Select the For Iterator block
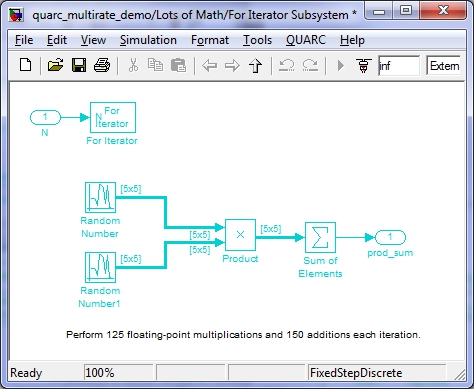This screenshot has height=389, width=474. (x=113, y=117)
